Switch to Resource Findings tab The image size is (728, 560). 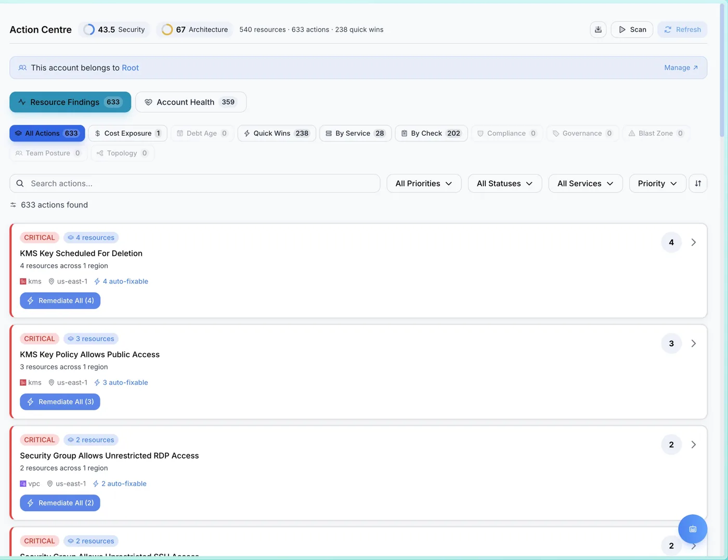[x=70, y=102]
